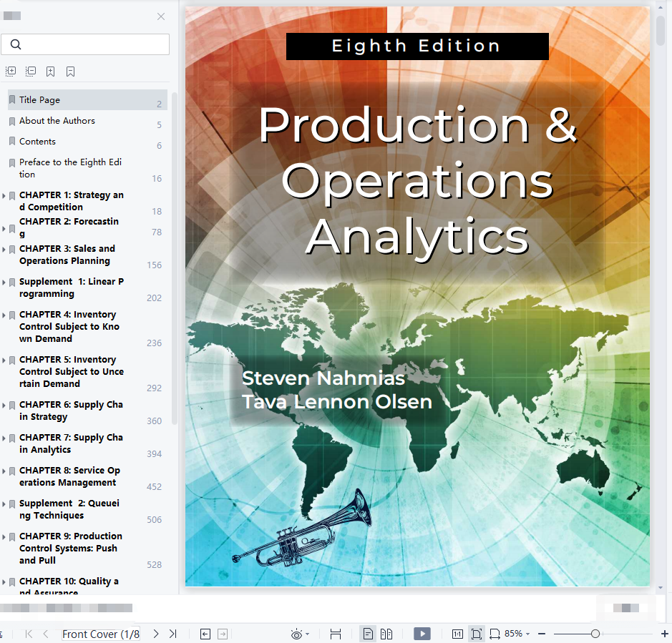Set zoom to actual size 1:1
672x643 pixels.
click(457, 634)
